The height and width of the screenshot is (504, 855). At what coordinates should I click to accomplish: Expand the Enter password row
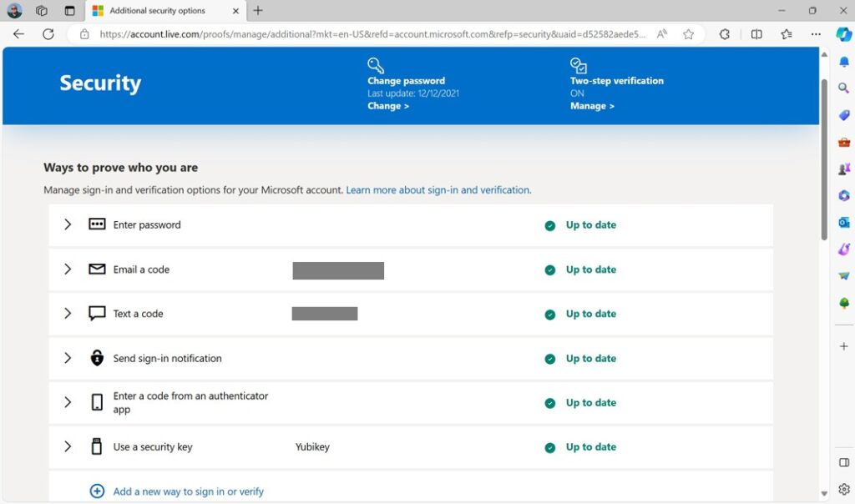pos(68,224)
